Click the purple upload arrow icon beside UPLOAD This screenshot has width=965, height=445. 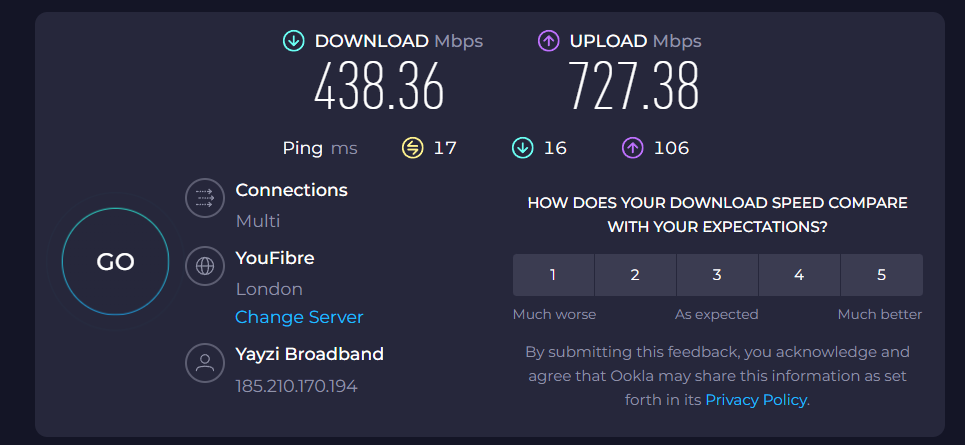coord(548,41)
